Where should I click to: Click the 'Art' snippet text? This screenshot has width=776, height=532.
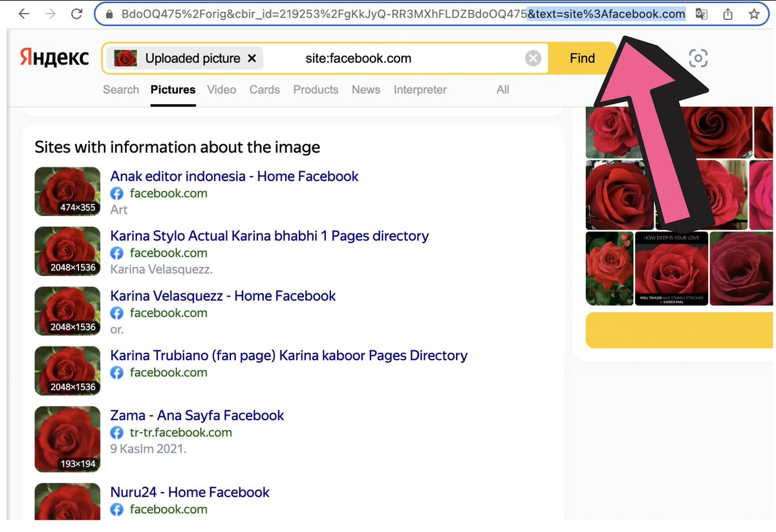click(x=119, y=209)
